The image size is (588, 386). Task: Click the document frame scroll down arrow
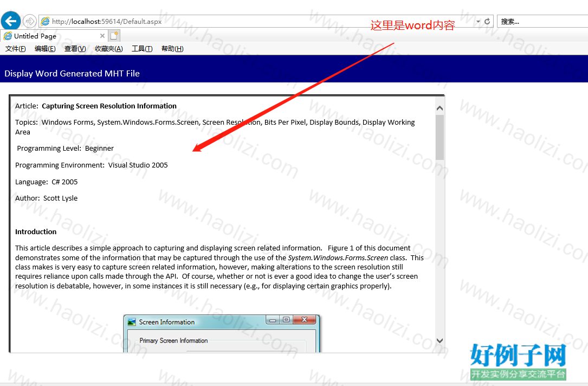coord(440,340)
